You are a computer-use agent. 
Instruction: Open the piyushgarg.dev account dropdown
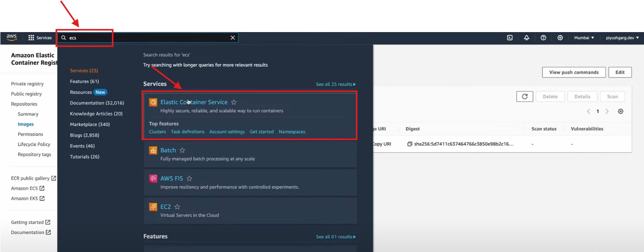(622, 38)
